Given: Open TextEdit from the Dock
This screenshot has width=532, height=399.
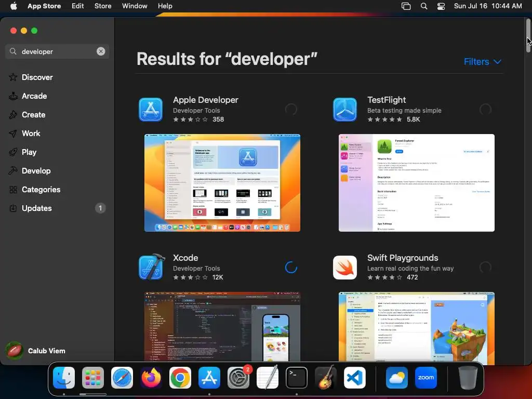Looking at the screenshot, I should pyautogui.click(x=268, y=377).
